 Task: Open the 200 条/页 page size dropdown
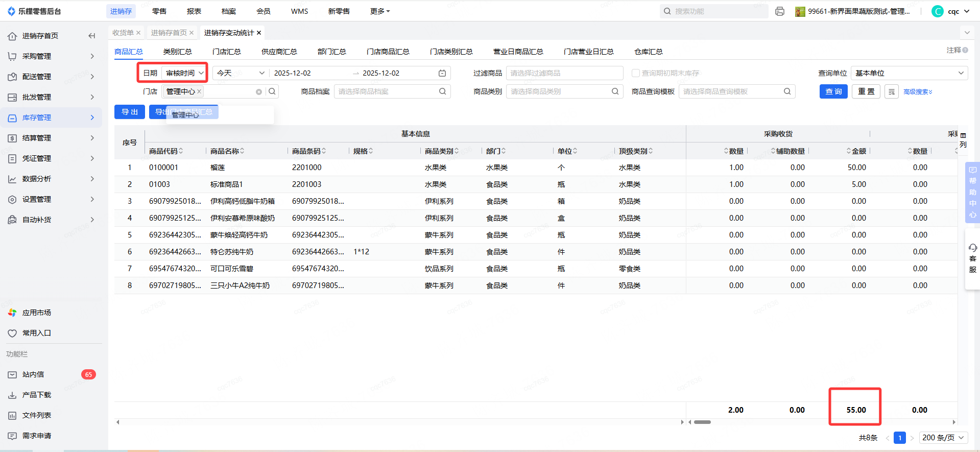point(943,438)
